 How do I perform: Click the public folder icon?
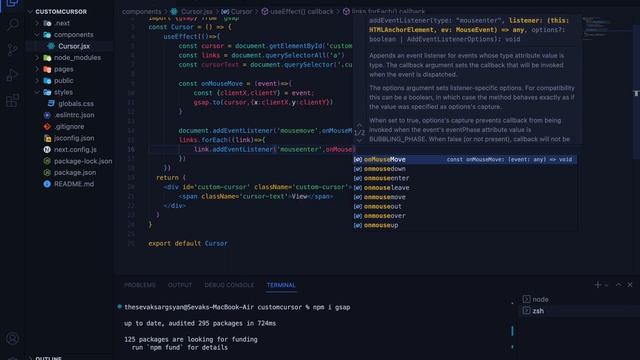tap(47, 80)
